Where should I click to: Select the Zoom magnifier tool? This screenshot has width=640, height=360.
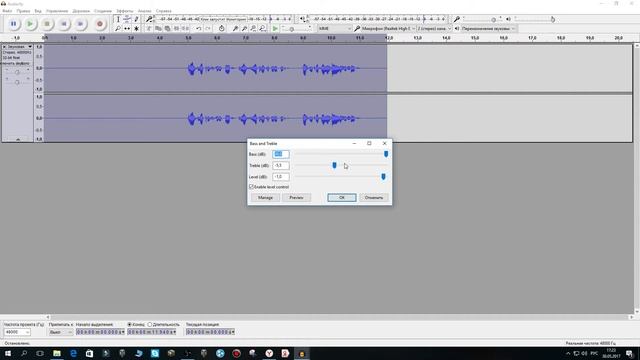(118, 29)
